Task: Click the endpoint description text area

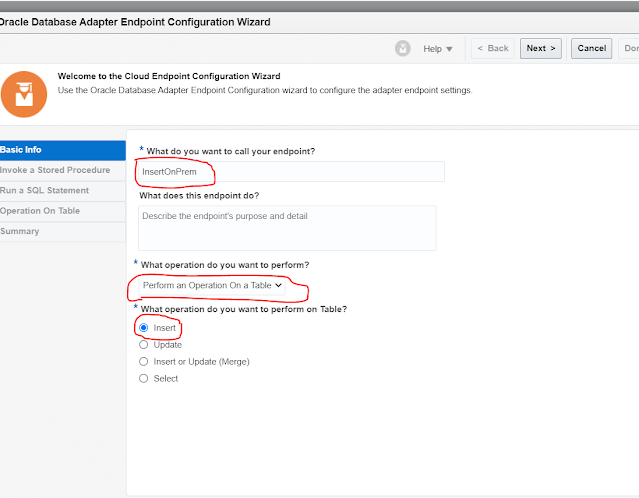Action: [x=287, y=228]
